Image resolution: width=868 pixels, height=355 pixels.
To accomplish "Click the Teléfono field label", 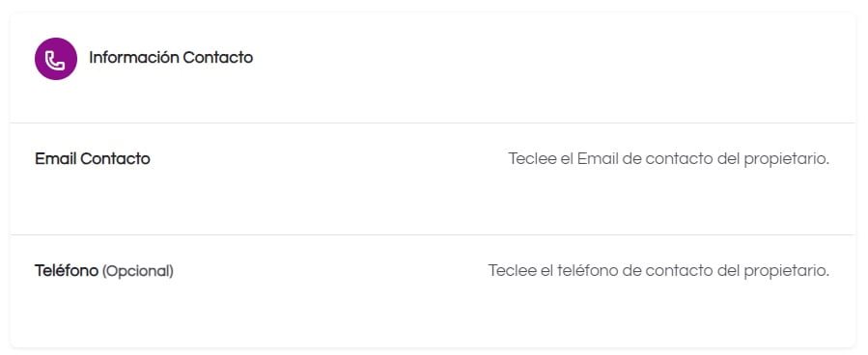I will point(67,271).
